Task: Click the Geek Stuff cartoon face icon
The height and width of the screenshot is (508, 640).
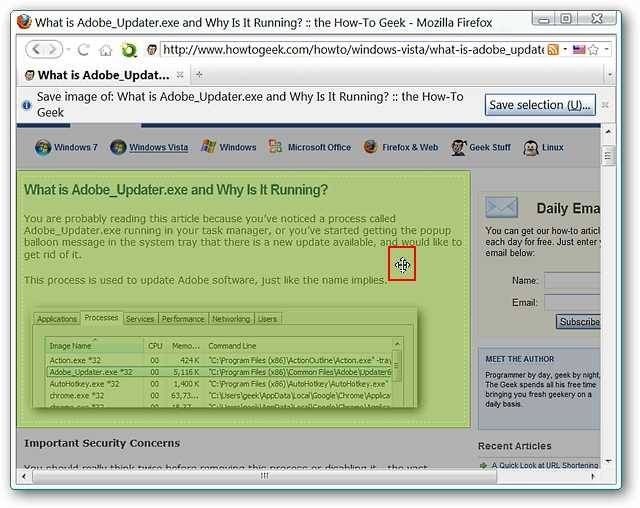Action: pos(458,147)
